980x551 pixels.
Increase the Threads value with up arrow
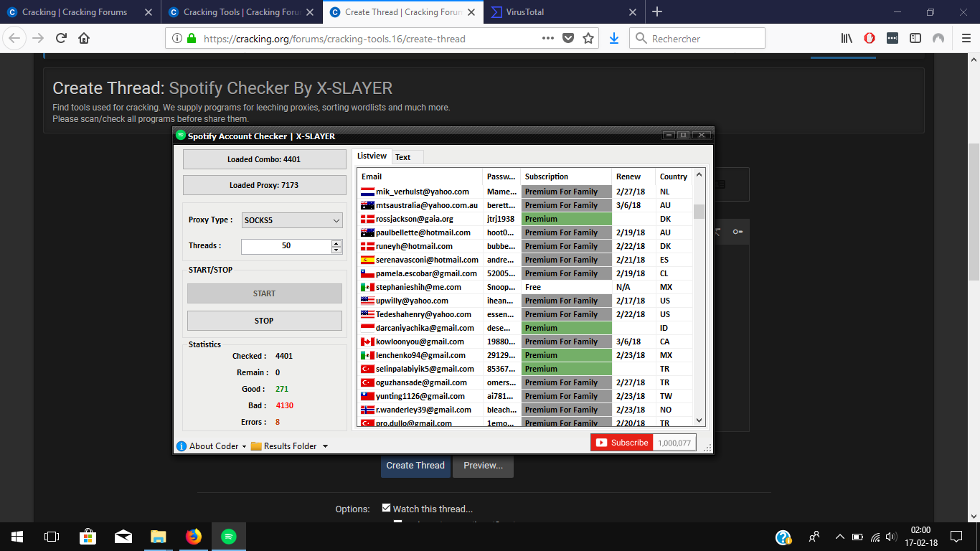336,243
